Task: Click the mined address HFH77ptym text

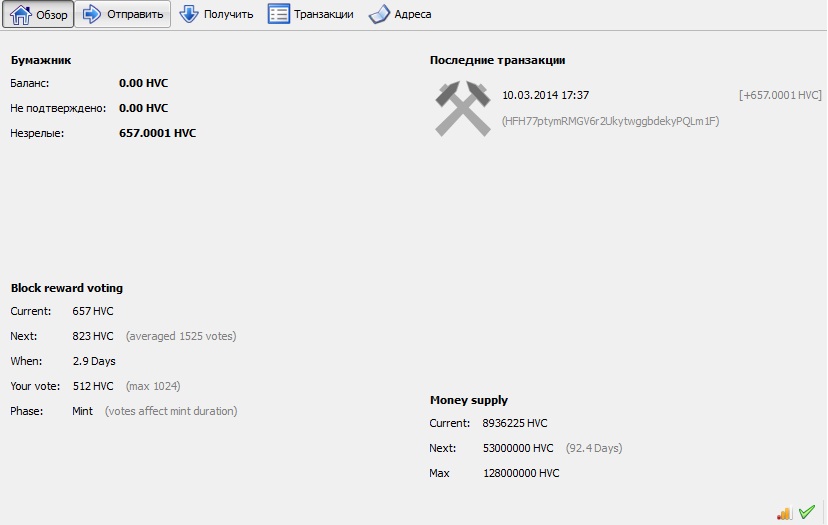Action: pyautogui.click(x=610, y=121)
